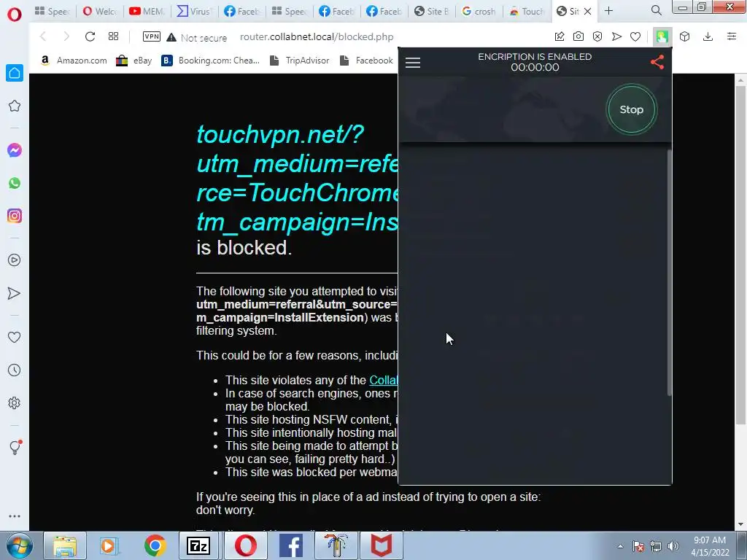The image size is (747, 560).
Task: Open the eBay bookmark
Action: point(134,61)
